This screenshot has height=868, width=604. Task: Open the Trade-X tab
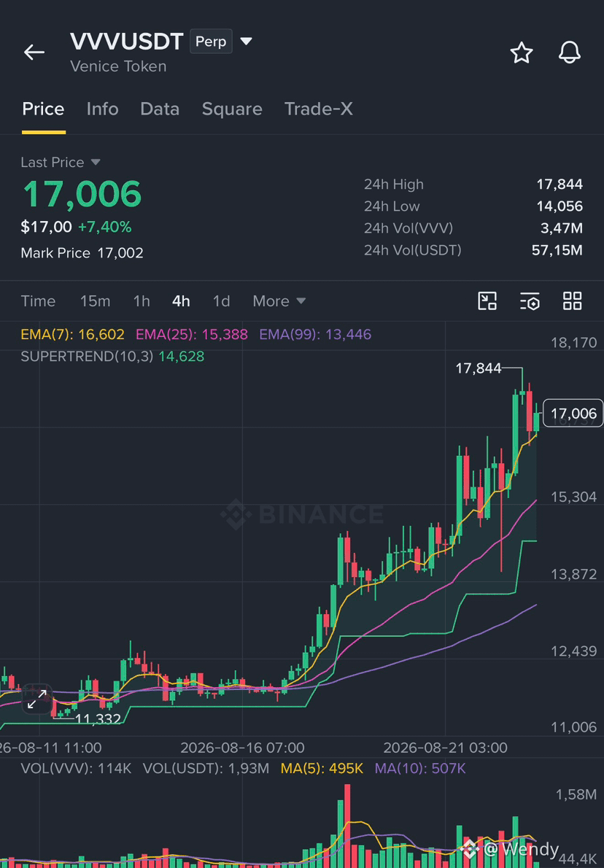pos(318,109)
